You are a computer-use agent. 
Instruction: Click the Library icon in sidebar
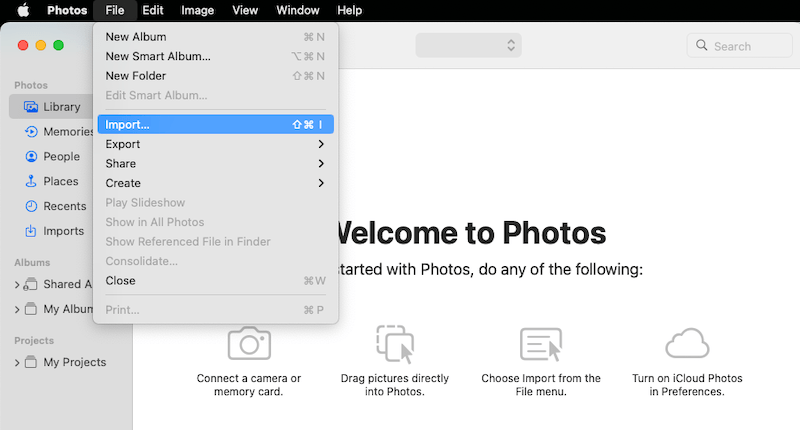pyautogui.click(x=31, y=107)
